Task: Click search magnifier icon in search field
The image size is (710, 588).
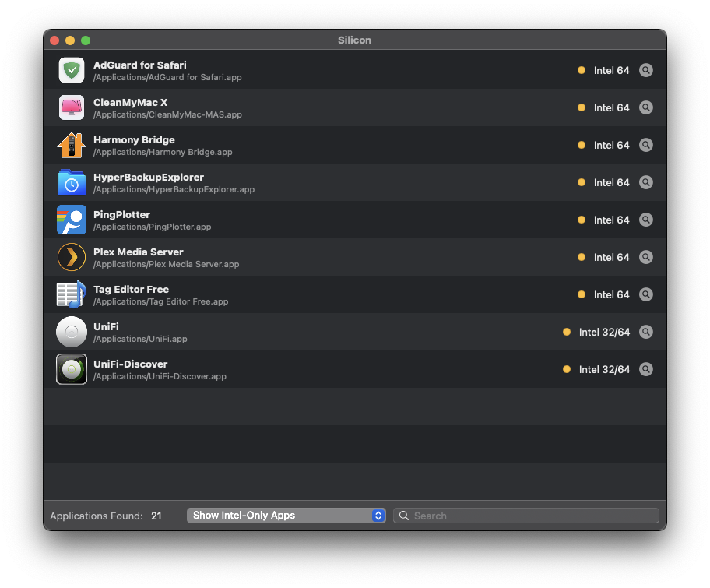Action: point(404,516)
